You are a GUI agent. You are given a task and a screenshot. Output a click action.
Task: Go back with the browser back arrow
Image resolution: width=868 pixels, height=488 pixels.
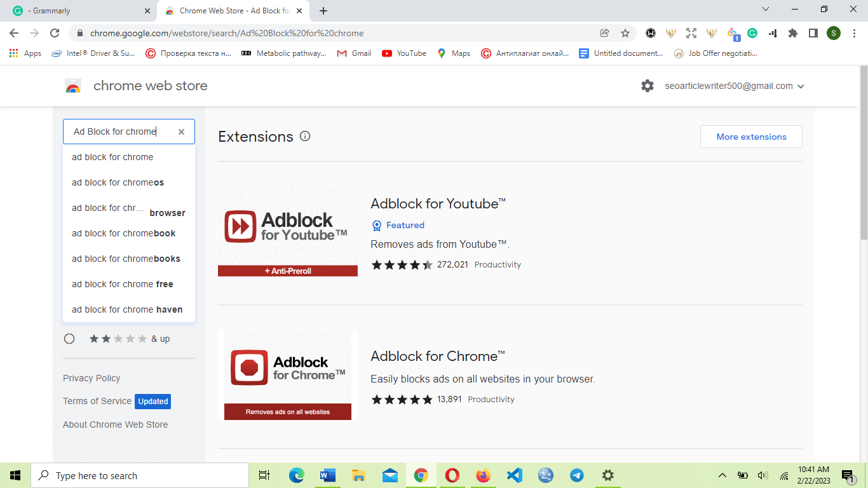point(14,33)
